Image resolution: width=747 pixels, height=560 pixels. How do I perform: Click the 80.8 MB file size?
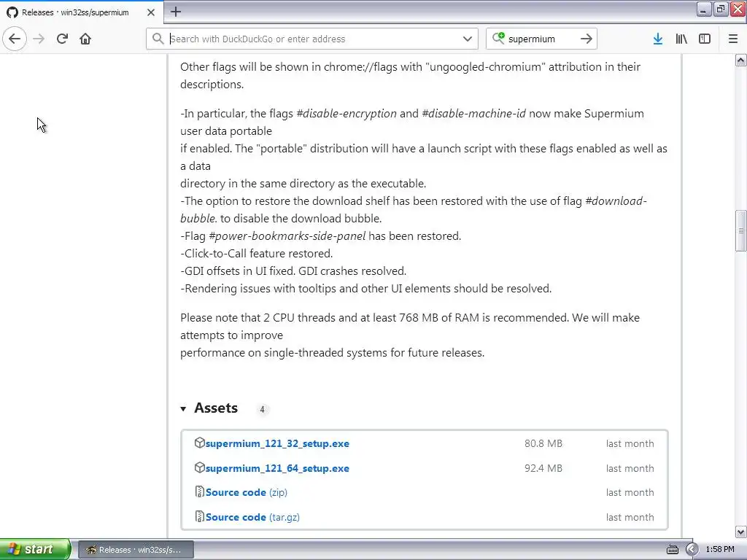tap(543, 443)
